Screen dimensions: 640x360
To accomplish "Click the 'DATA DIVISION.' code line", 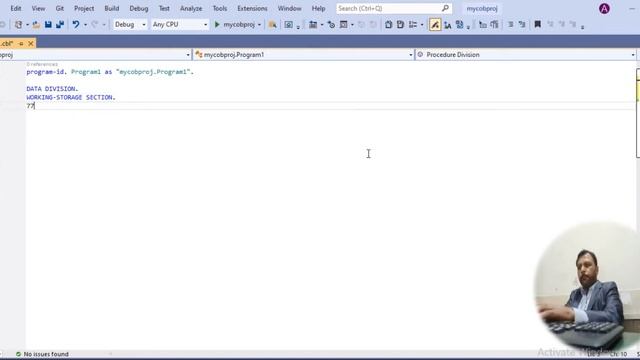I will coord(52,89).
